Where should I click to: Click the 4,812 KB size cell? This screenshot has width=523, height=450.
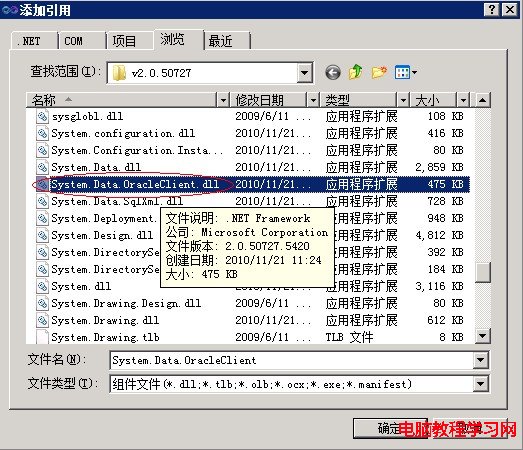pos(439,235)
